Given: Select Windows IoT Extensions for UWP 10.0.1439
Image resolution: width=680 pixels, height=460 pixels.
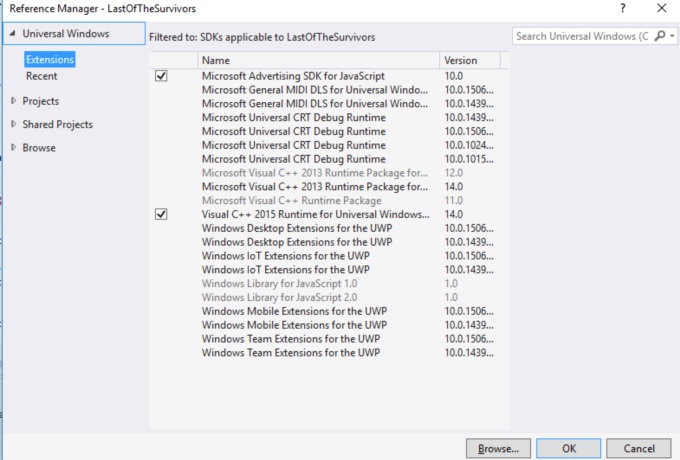Looking at the screenshot, I should click(329, 270).
